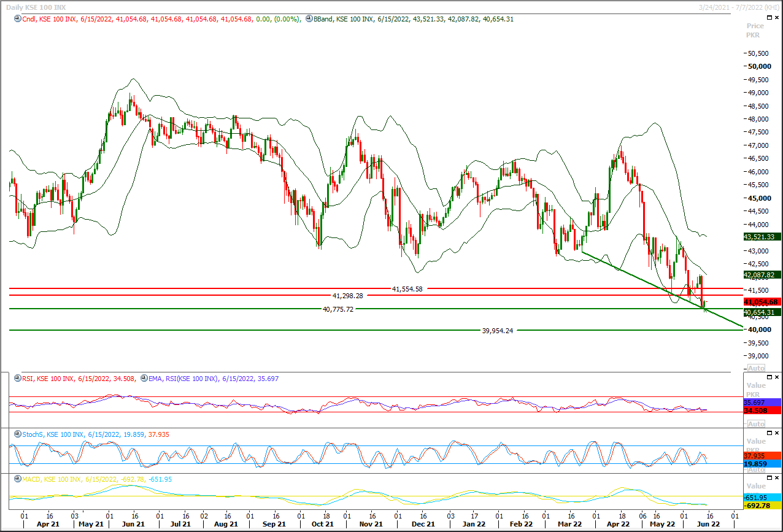Click the red 41,054.68 last price tag
The height and width of the screenshot is (532, 783).
[x=762, y=302]
